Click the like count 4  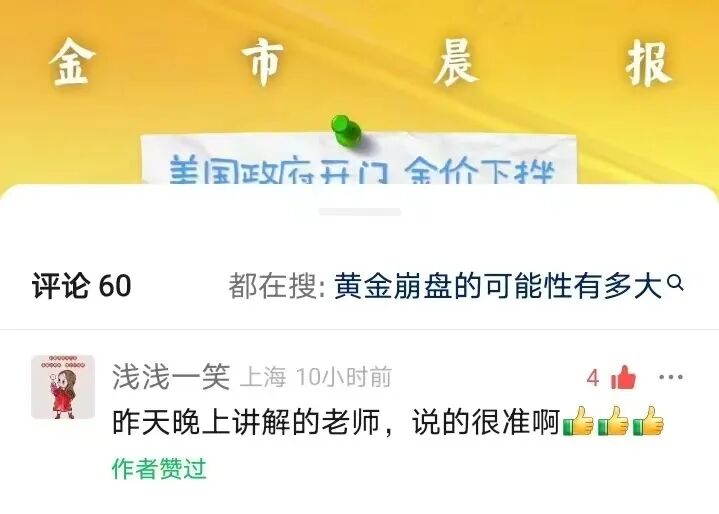(593, 378)
